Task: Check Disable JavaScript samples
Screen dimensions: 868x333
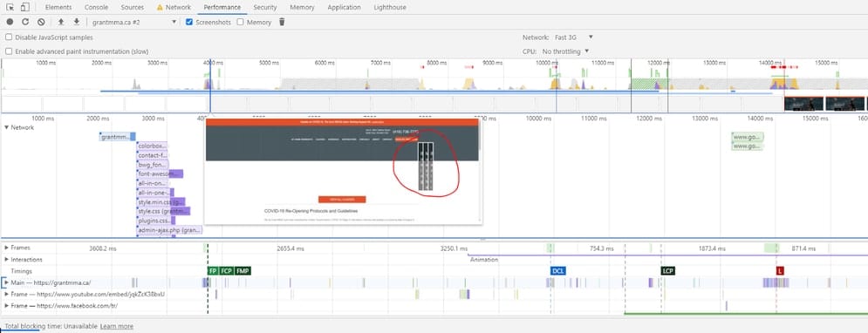Action: coord(9,37)
